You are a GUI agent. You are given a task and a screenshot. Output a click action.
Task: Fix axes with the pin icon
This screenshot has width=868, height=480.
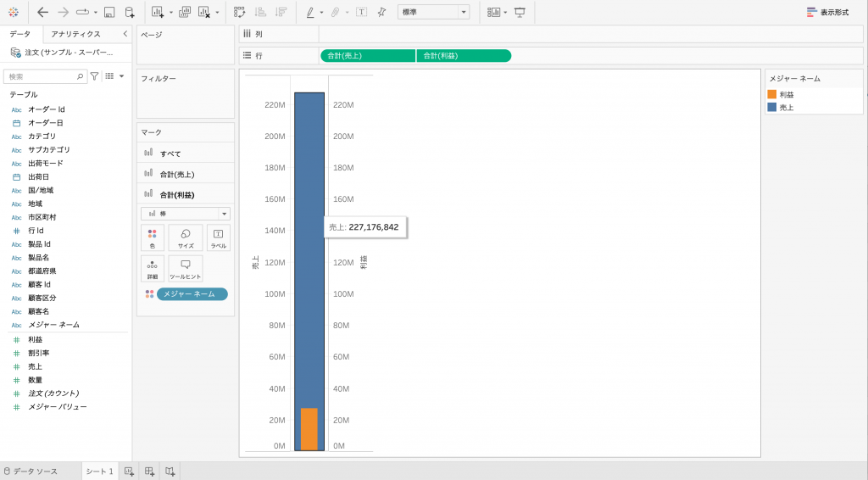pyautogui.click(x=382, y=12)
